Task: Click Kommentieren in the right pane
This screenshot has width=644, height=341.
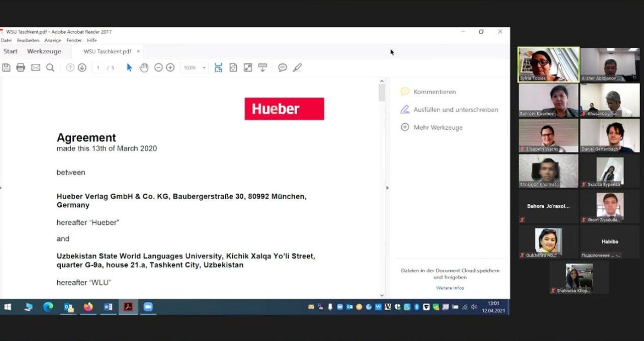Action: (x=434, y=92)
